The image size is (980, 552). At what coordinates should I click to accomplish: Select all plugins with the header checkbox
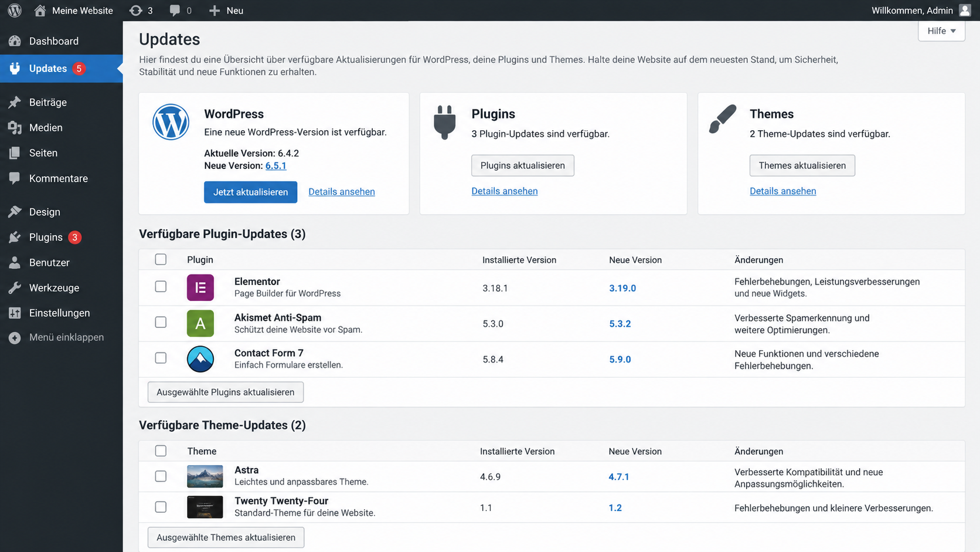pyautogui.click(x=161, y=259)
